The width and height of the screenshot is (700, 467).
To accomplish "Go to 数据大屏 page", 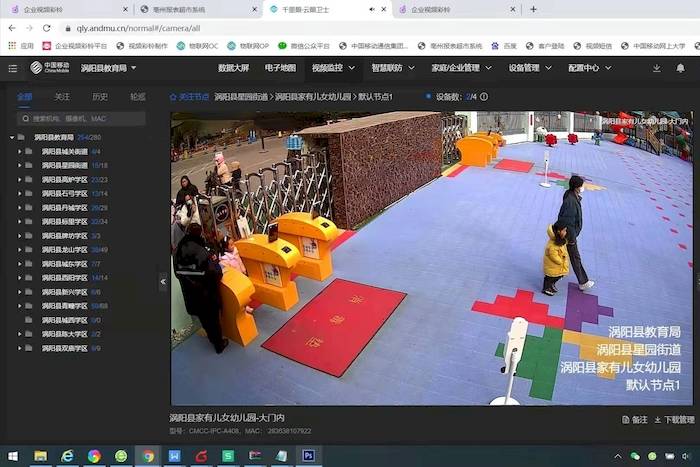I will pos(233,68).
